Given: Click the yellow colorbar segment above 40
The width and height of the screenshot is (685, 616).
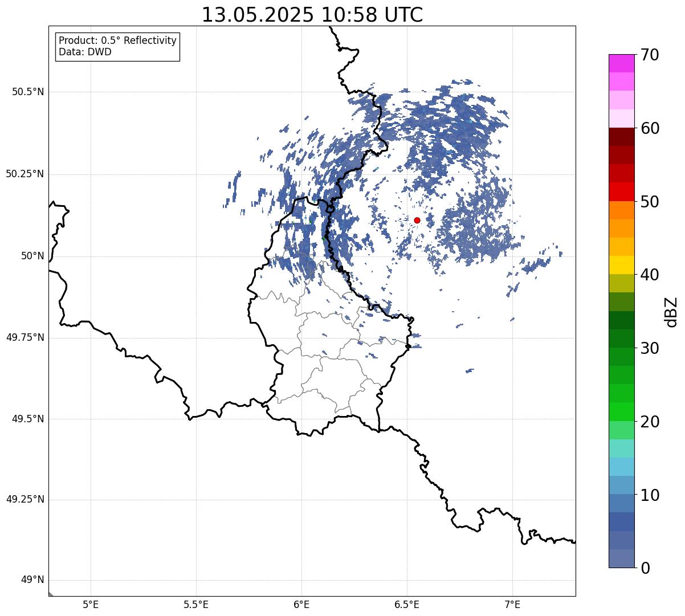Looking at the screenshot, I should coord(621,265).
